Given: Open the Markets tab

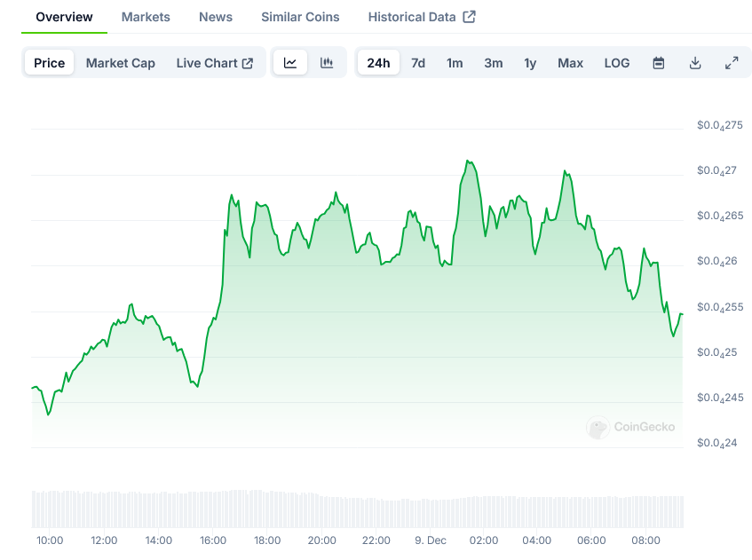Looking at the screenshot, I should [x=146, y=17].
